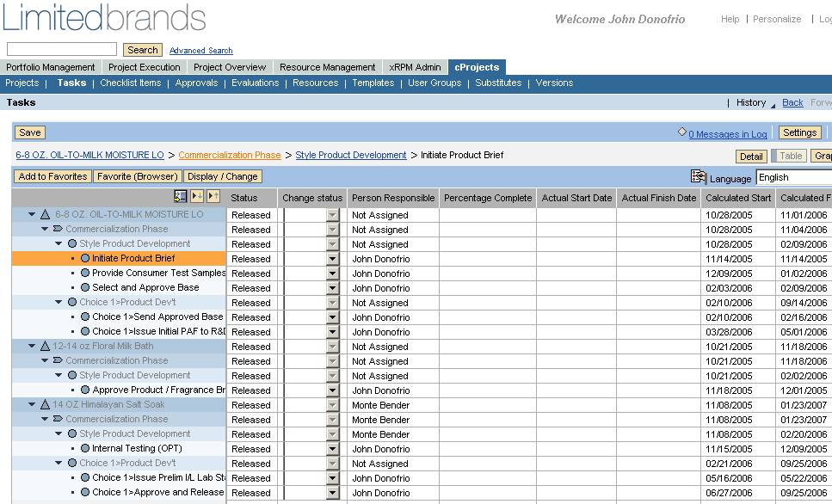Viewport: 832px width, 504px height.
Task: Click the Help link at top right
Action: [730, 19]
